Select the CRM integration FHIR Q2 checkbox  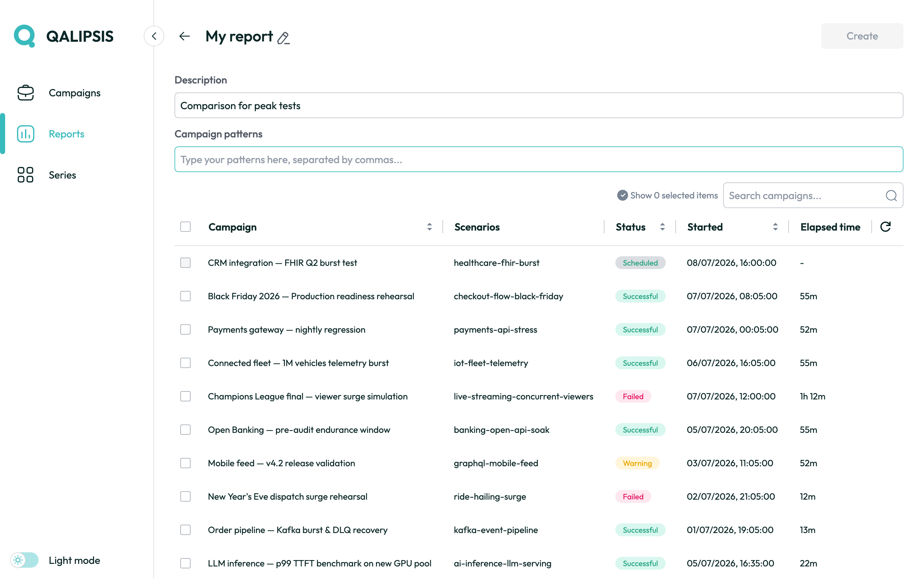185,263
